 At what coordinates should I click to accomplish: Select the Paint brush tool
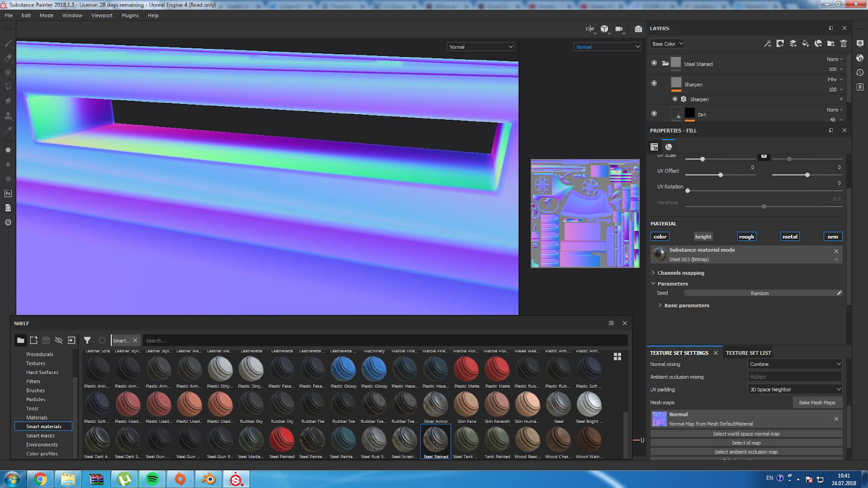coord(8,43)
